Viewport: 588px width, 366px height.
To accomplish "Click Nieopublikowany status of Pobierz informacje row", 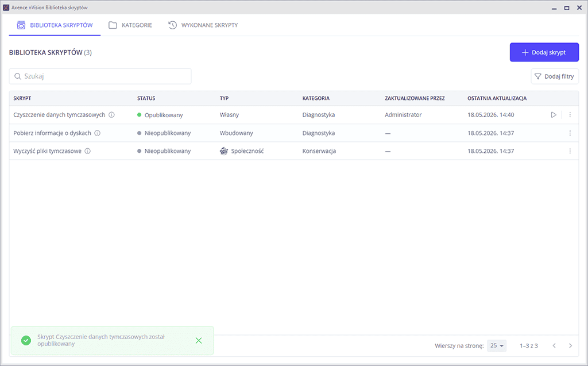I will 164,133.
